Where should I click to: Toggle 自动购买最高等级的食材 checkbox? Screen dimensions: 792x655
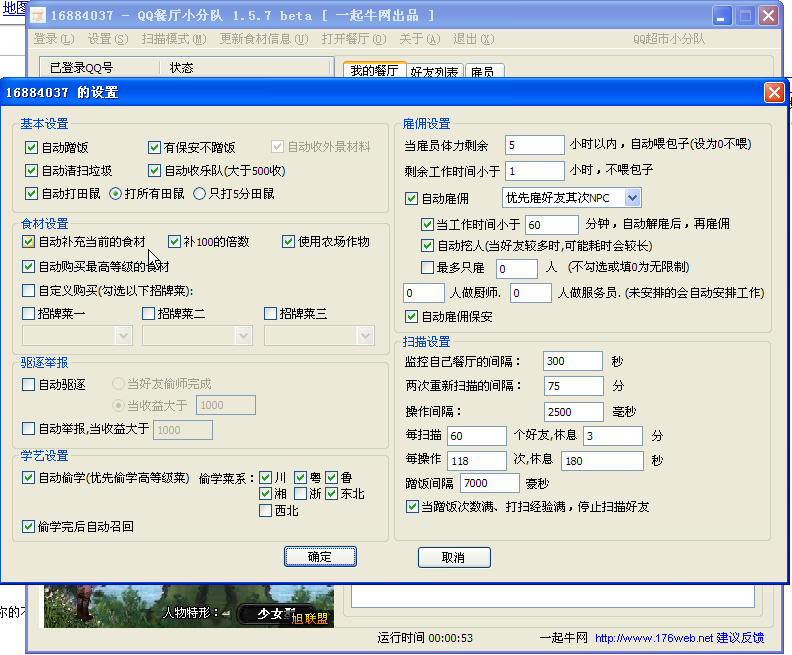click(28, 266)
